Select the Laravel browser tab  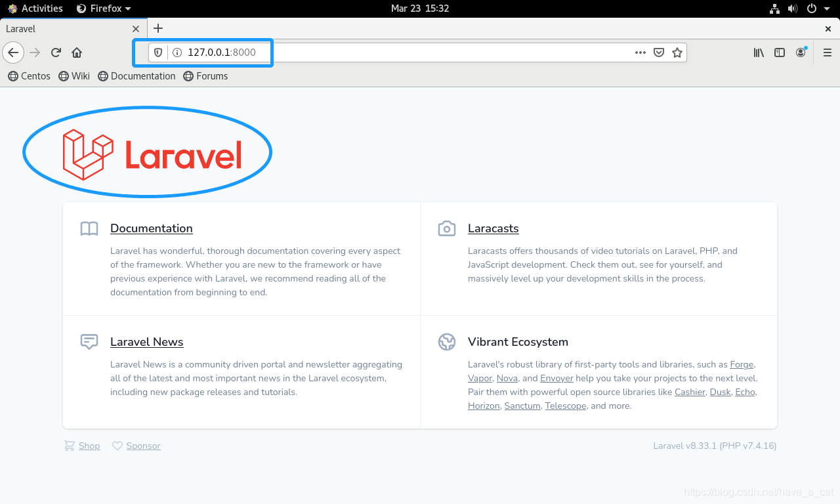[66, 29]
